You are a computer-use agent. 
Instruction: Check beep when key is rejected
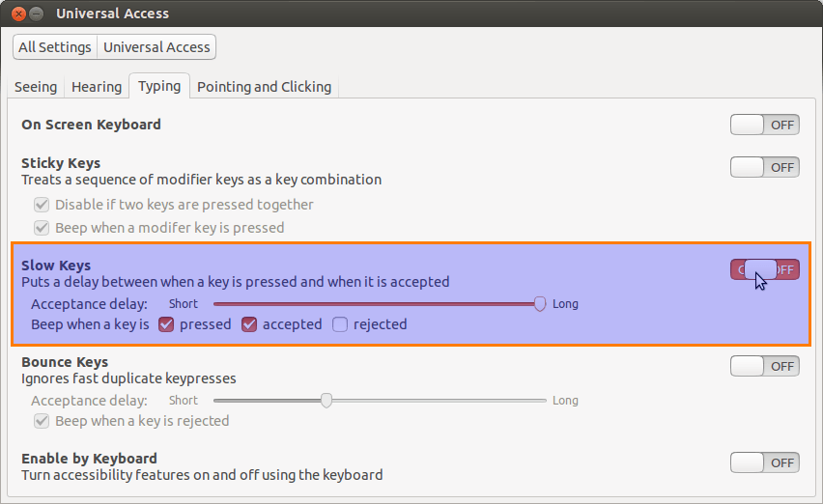point(340,324)
